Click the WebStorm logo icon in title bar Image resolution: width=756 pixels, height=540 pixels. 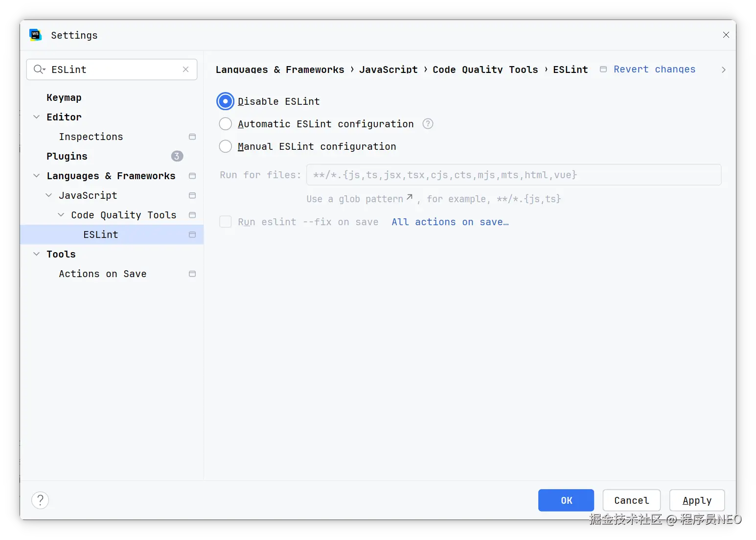(x=35, y=35)
